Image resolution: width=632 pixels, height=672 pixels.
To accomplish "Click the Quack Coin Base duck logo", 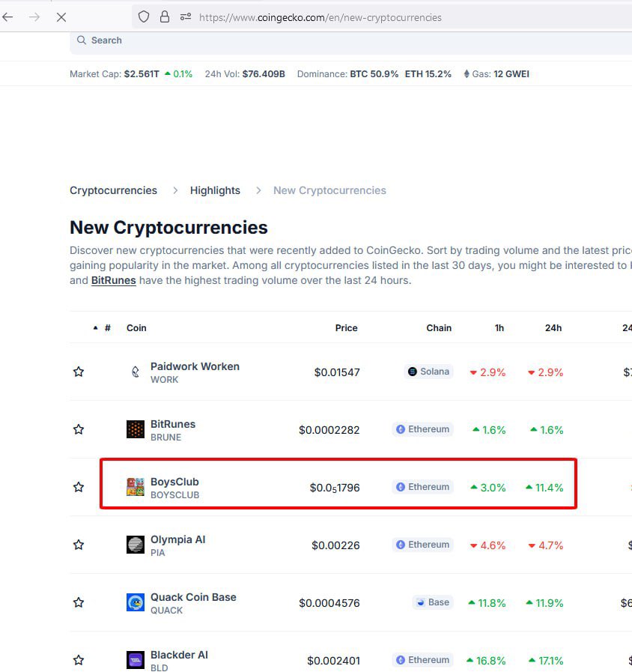I will pos(135,602).
